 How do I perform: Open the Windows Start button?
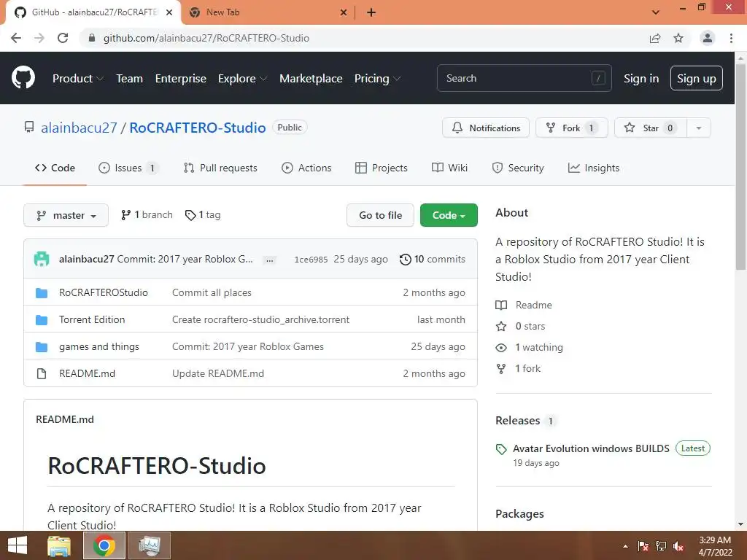pyautogui.click(x=18, y=545)
